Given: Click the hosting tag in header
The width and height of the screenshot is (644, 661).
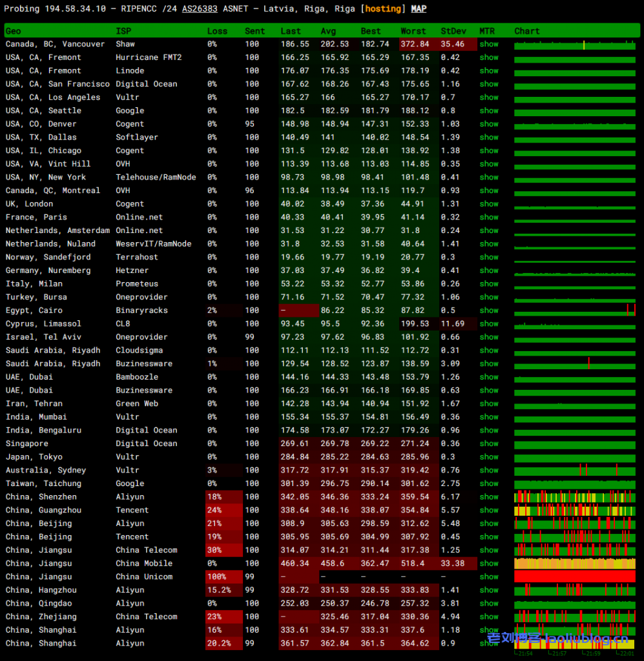Looking at the screenshot, I should tap(385, 9).
